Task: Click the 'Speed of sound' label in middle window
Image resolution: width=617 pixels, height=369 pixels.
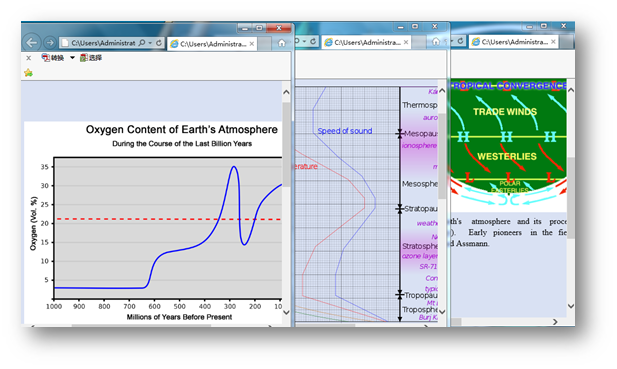Action: pos(345,131)
